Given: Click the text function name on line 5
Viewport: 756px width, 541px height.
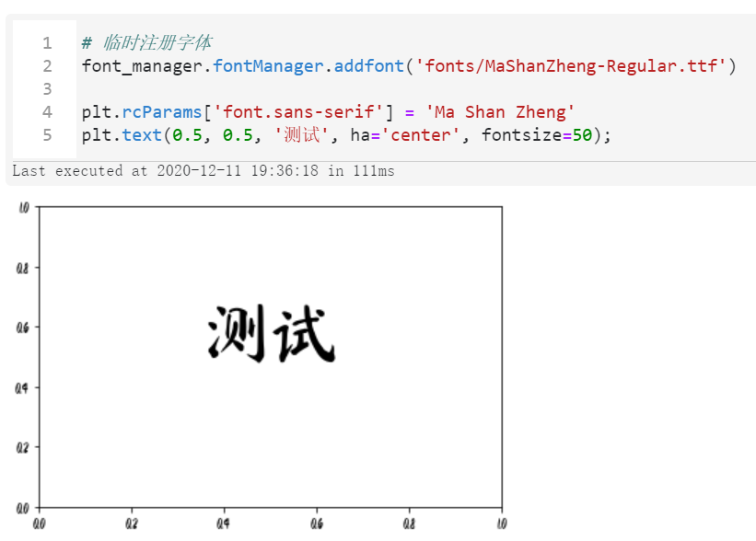Looking at the screenshot, I should click(141, 134).
